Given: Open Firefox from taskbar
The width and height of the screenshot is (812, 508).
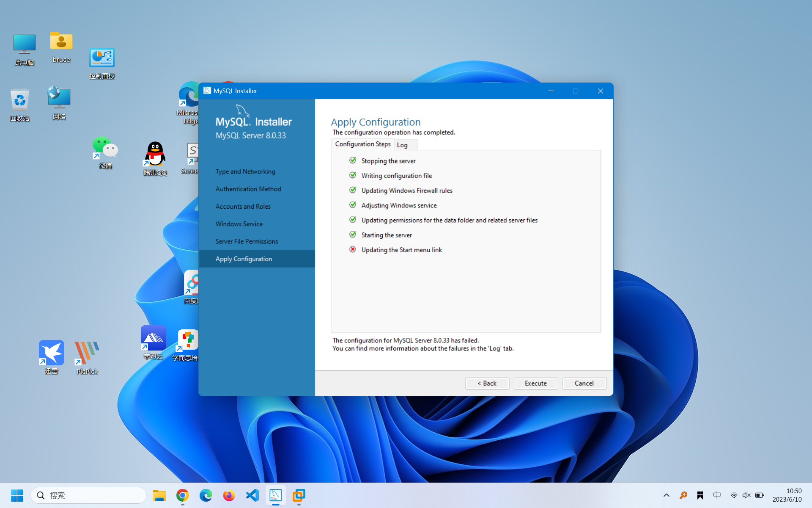Looking at the screenshot, I should point(229,495).
